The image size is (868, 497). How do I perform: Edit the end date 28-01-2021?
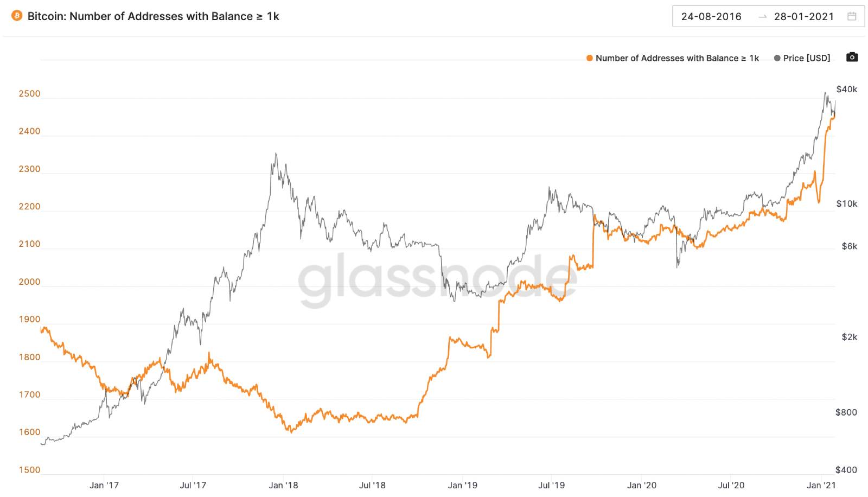pos(804,16)
